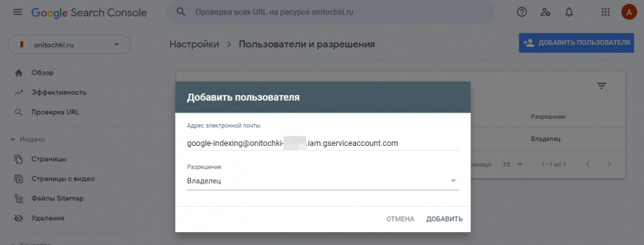Go to next page of users
Image resolution: width=644 pixels, height=245 pixels.
[x=609, y=164]
